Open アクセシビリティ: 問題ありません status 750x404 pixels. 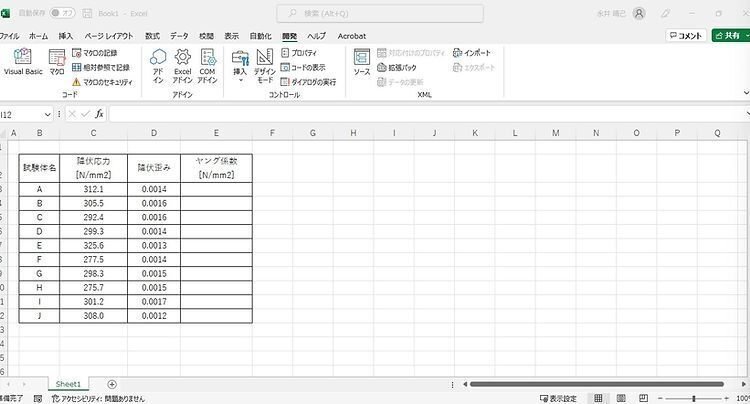(98, 398)
